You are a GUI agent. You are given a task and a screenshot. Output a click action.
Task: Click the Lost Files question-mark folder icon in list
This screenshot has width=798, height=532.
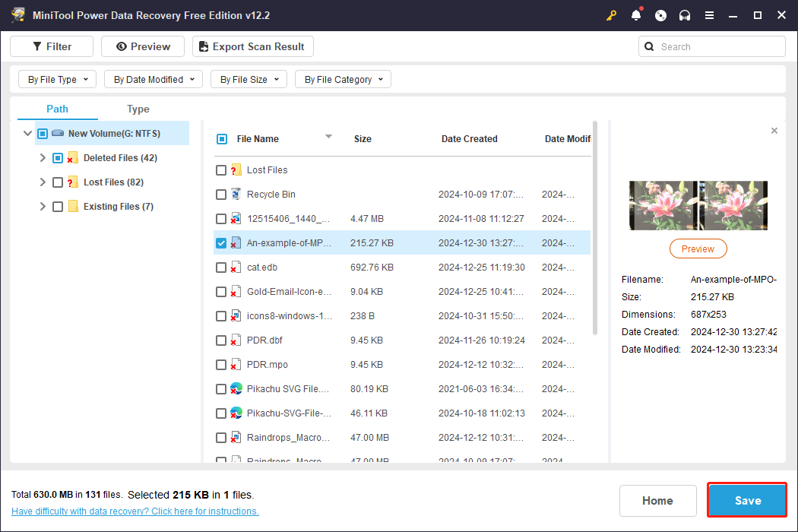(x=236, y=170)
